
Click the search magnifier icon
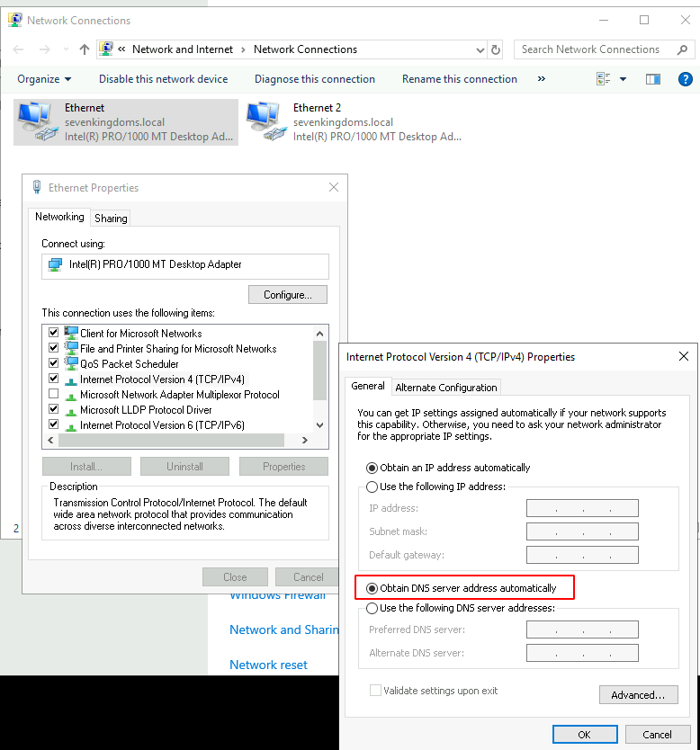[683, 49]
